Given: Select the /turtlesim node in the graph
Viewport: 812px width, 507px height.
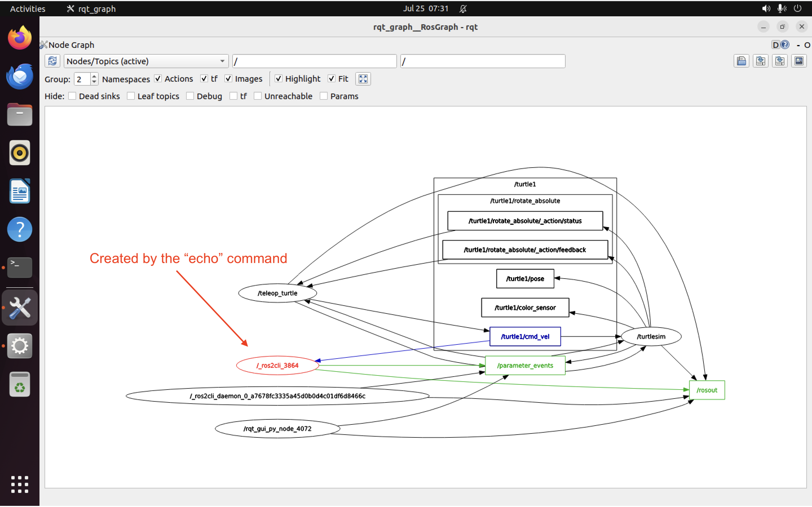Looking at the screenshot, I should tap(651, 336).
